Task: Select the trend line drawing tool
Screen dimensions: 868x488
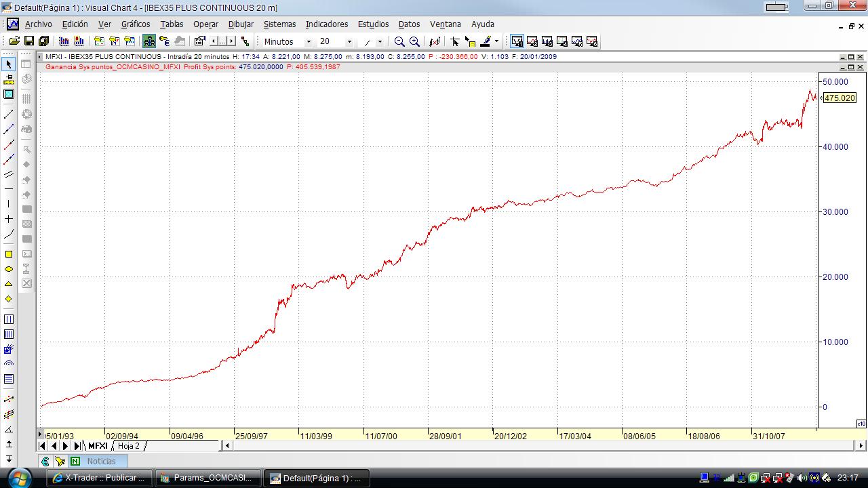Action: [9, 115]
